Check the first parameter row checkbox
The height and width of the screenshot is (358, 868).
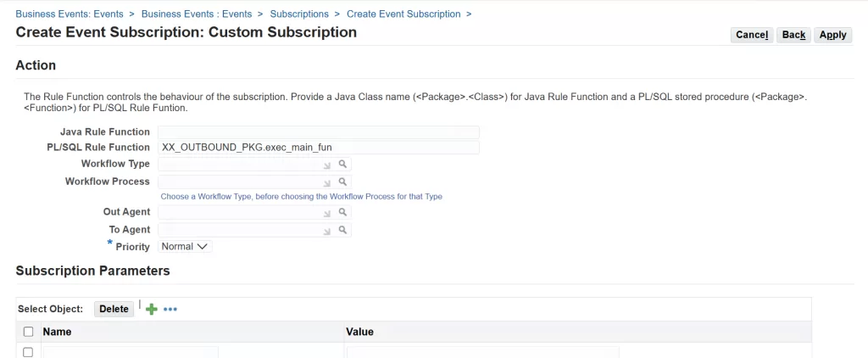pyautogui.click(x=29, y=351)
